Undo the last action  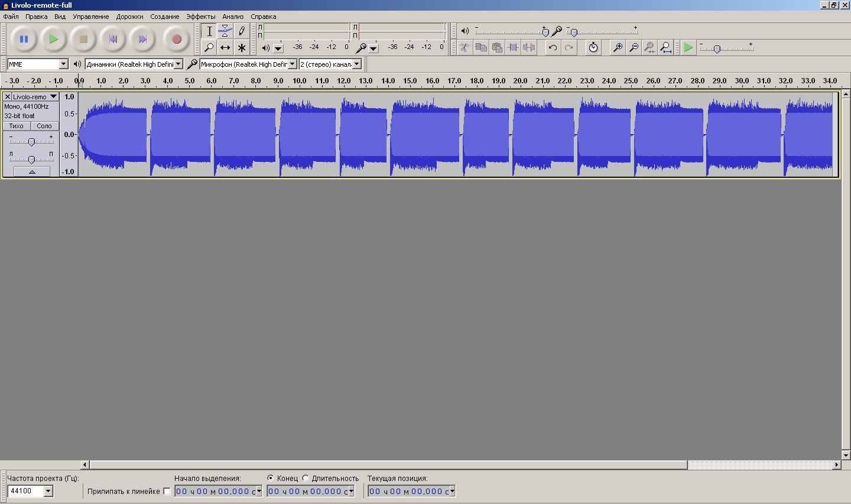coord(553,47)
